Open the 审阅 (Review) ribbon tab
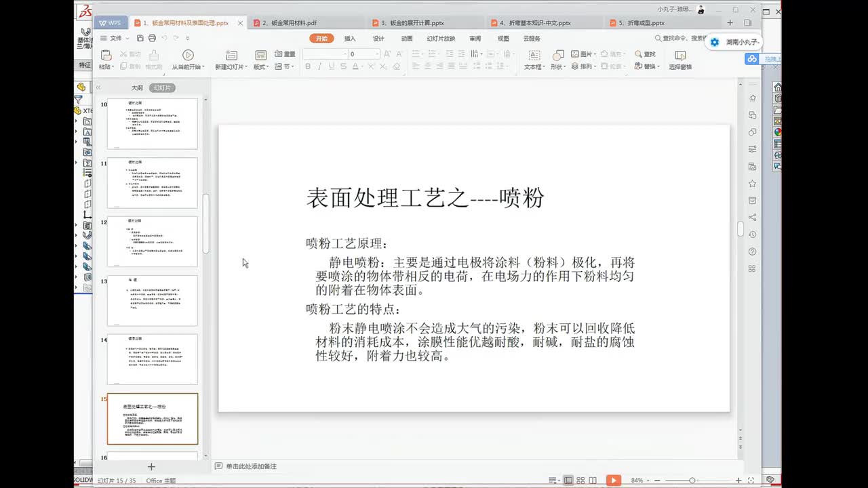 point(475,39)
